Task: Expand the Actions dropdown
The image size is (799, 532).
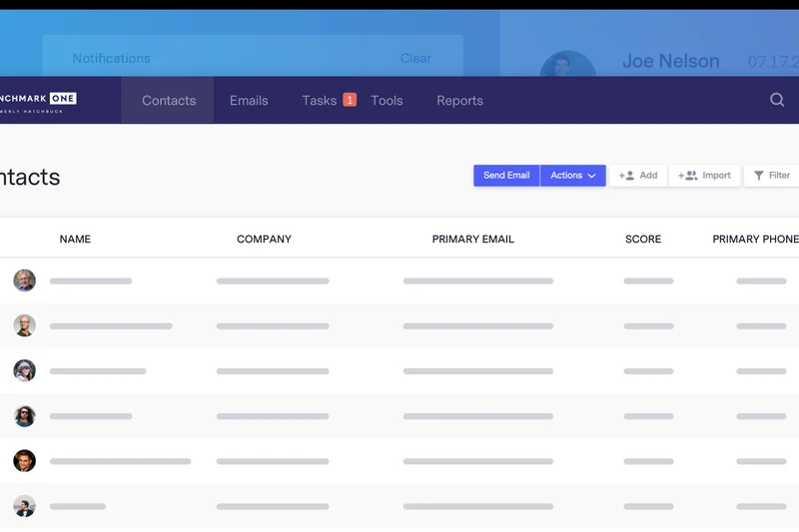Action: click(x=573, y=176)
